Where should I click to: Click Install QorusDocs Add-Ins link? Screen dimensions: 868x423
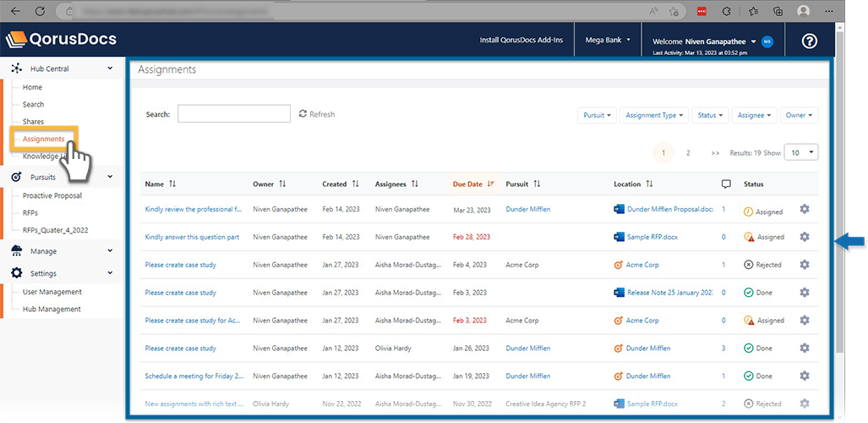coord(521,40)
